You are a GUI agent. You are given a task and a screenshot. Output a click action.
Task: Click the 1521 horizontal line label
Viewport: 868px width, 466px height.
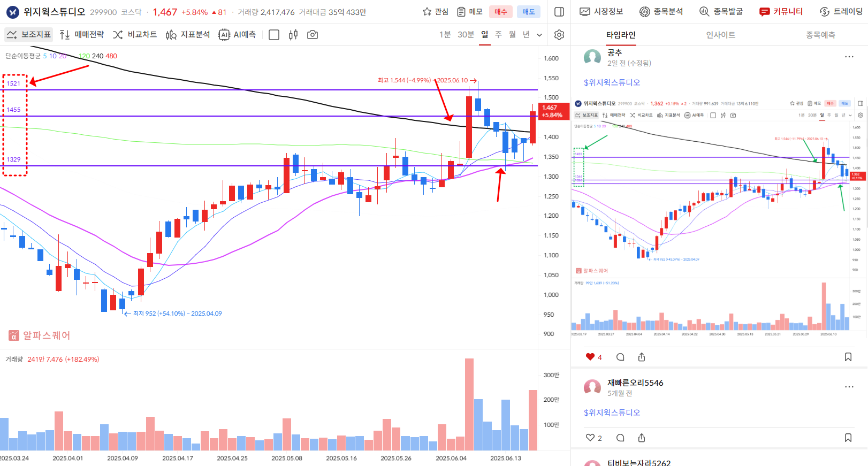pyautogui.click(x=13, y=83)
